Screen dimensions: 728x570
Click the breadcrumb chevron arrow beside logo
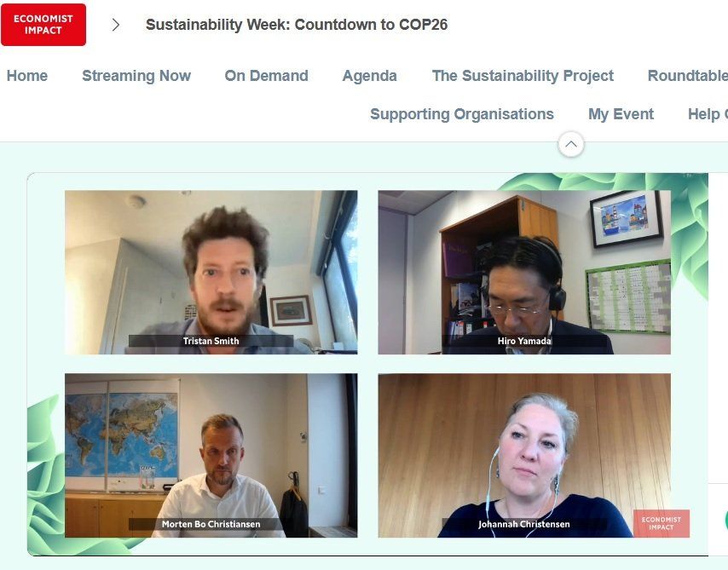[x=116, y=25]
